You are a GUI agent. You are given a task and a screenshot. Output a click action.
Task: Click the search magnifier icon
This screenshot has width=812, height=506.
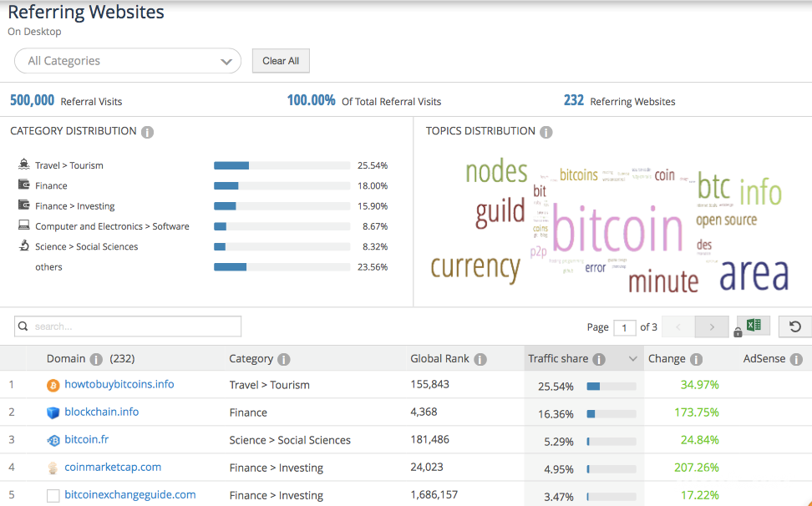[23, 326]
